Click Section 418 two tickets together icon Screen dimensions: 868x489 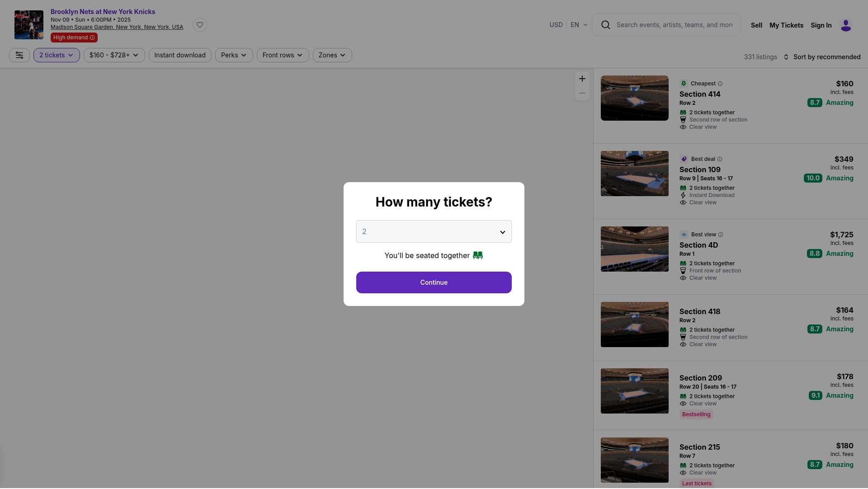pos(683,330)
